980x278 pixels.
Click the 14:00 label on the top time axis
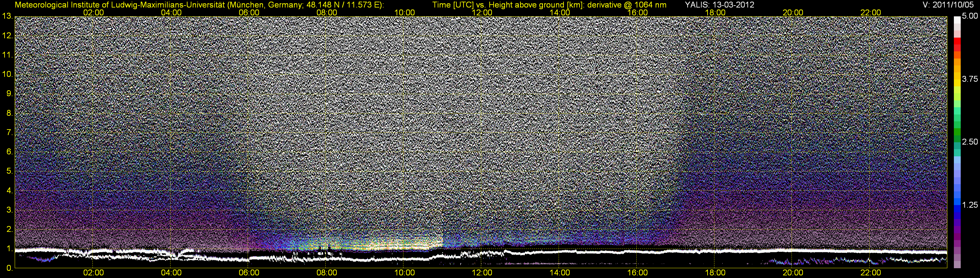point(560,12)
